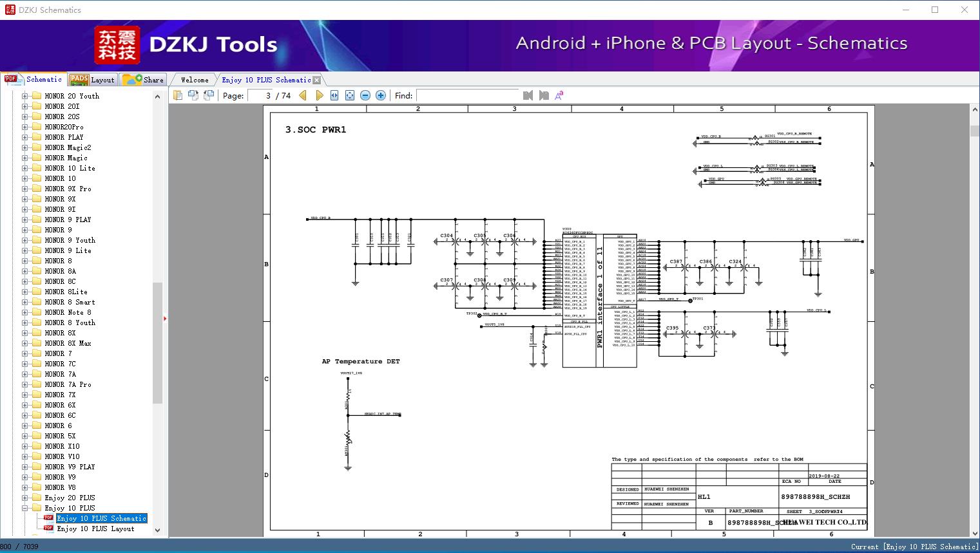Select HONOR V8 in the tree
Screen dimensions: 980x553
pos(60,487)
